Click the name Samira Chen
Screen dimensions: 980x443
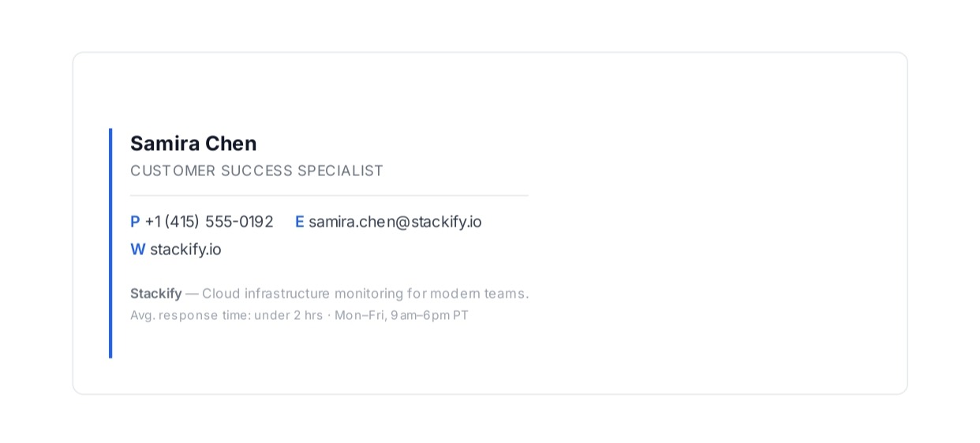click(193, 143)
